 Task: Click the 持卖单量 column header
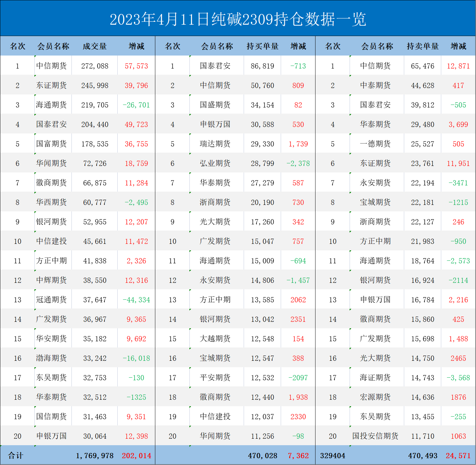423,46
